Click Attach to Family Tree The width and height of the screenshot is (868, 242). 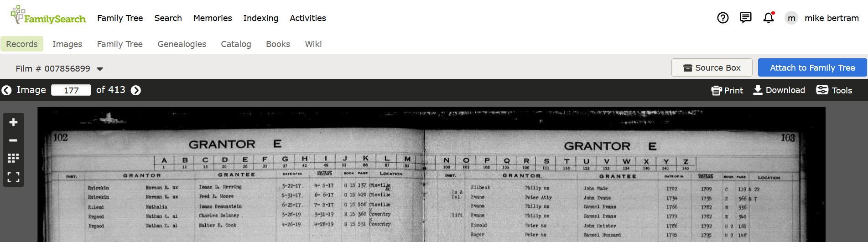coord(812,67)
